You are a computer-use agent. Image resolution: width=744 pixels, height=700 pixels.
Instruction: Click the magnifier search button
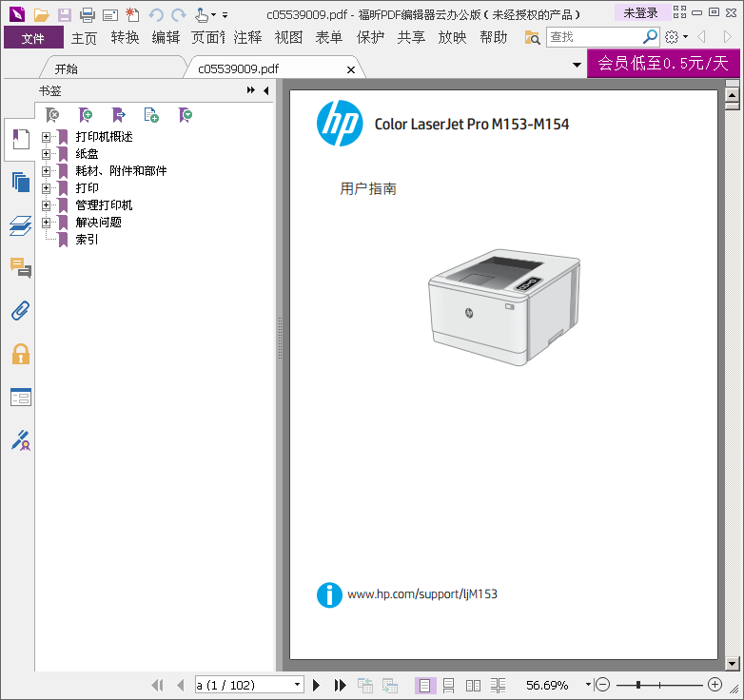pos(650,36)
